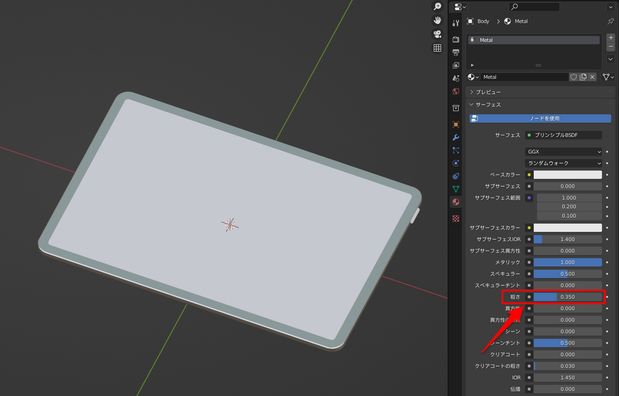Unlink the Metal material with X button
The height and width of the screenshot is (396, 619).
point(592,77)
